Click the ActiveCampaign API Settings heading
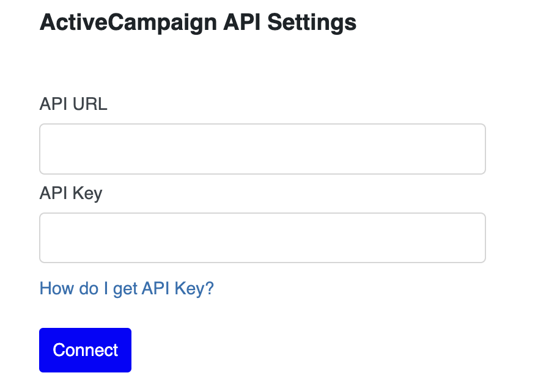This screenshot has width=549, height=392. point(198,23)
